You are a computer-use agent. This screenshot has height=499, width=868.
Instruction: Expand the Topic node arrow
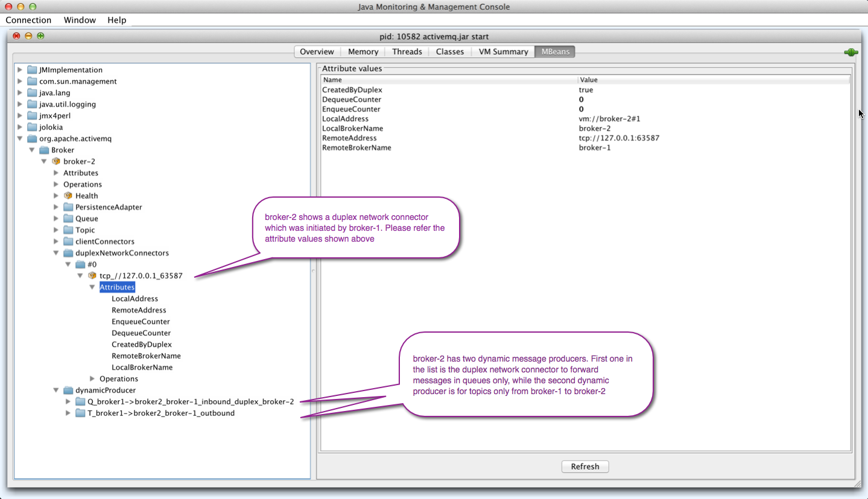point(56,230)
